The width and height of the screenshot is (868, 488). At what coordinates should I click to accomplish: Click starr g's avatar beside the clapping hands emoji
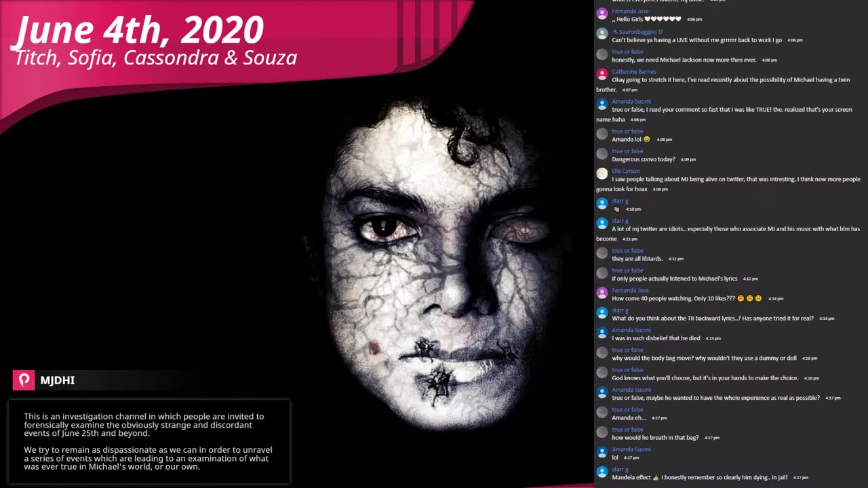coord(602,203)
